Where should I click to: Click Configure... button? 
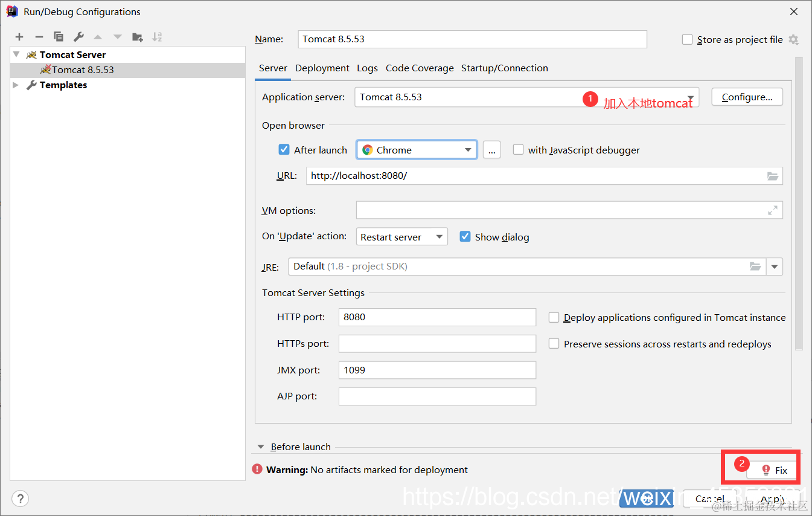(x=747, y=97)
